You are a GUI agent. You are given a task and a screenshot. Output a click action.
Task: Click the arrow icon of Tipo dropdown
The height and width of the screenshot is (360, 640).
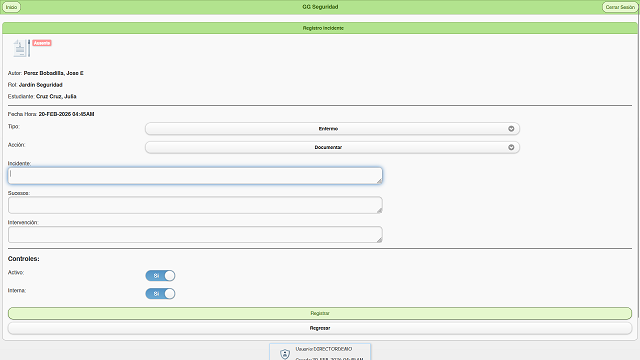pyautogui.click(x=511, y=129)
